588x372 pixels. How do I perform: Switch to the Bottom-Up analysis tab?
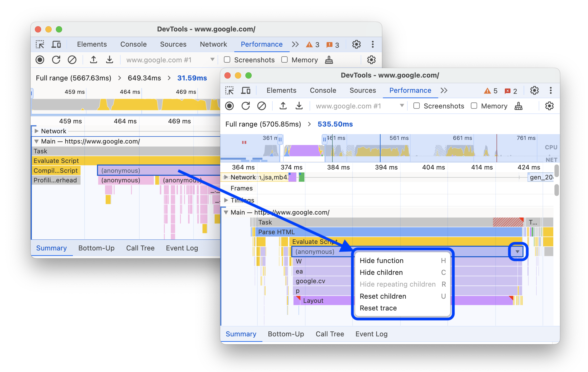(285, 334)
